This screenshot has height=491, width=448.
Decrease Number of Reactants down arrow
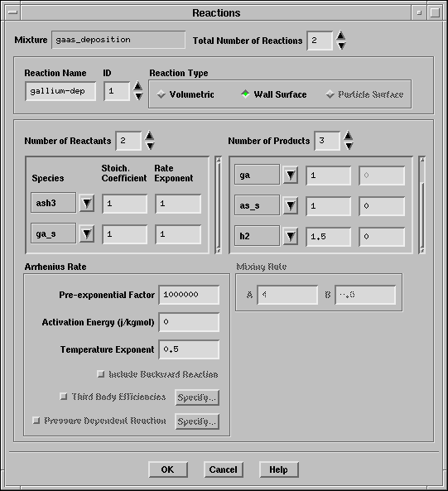(x=150, y=146)
